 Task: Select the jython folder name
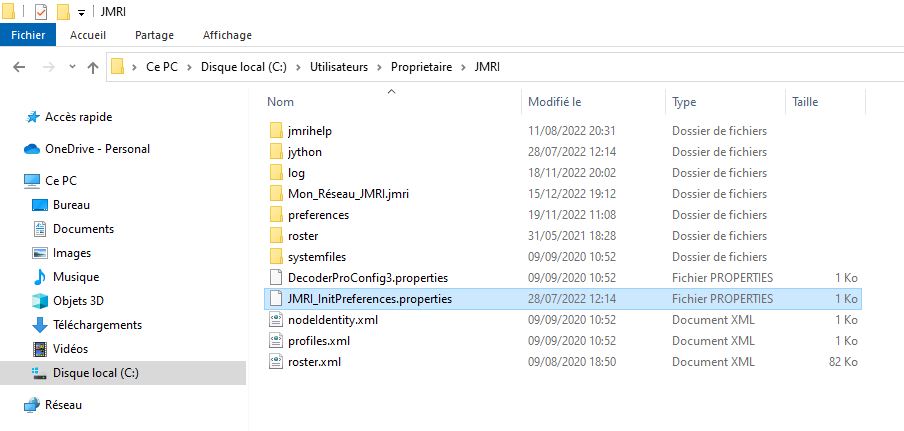point(305,152)
